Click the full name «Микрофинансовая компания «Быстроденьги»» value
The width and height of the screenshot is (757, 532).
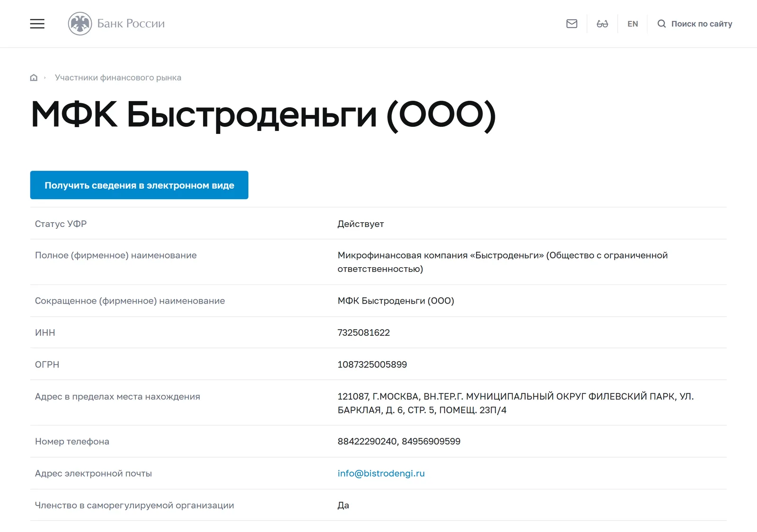click(502, 262)
